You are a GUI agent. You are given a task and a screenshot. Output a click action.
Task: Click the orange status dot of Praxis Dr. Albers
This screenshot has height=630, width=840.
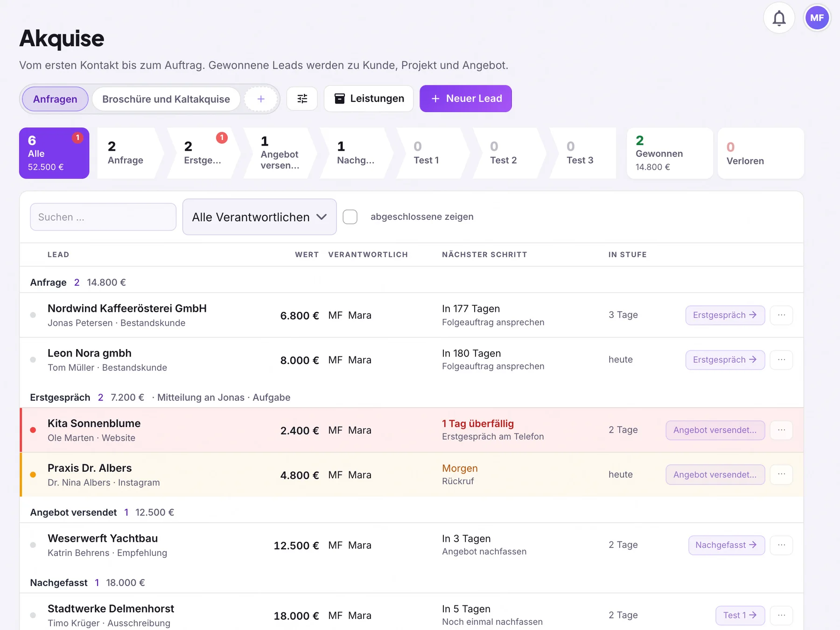tap(33, 475)
